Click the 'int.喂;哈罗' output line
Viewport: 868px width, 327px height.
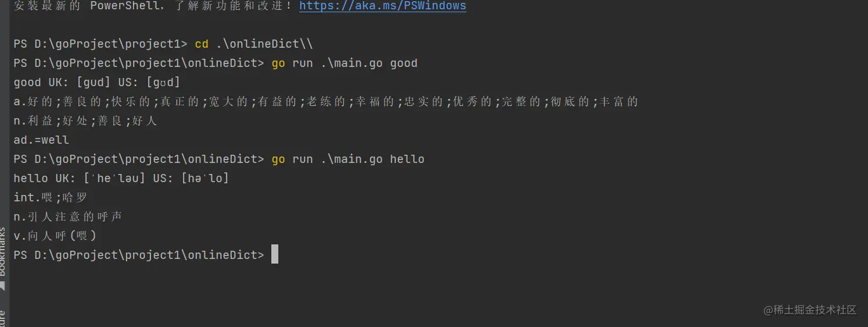(x=51, y=198)
